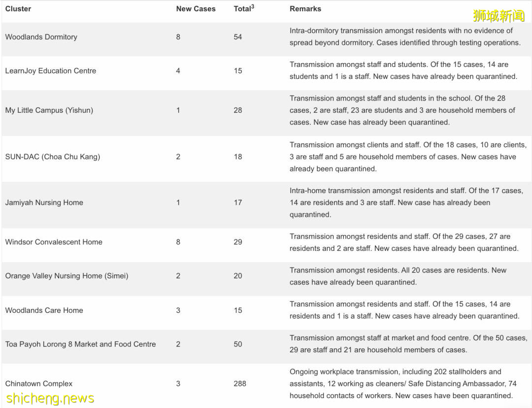This screenshot has width=532, height=408.
Task: Click the Windsor Convalescent Home remarks text
Action: pyautogui.click(x=404, y=242)
